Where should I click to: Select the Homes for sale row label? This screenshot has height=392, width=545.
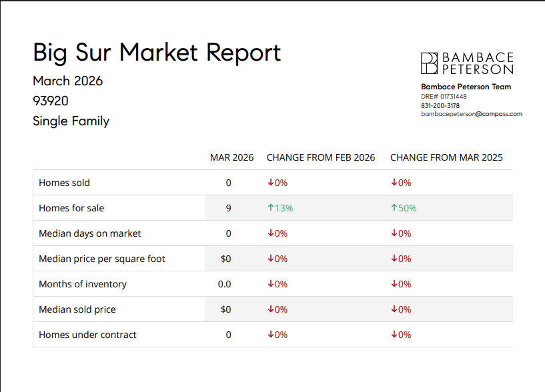tap(71, 208)
